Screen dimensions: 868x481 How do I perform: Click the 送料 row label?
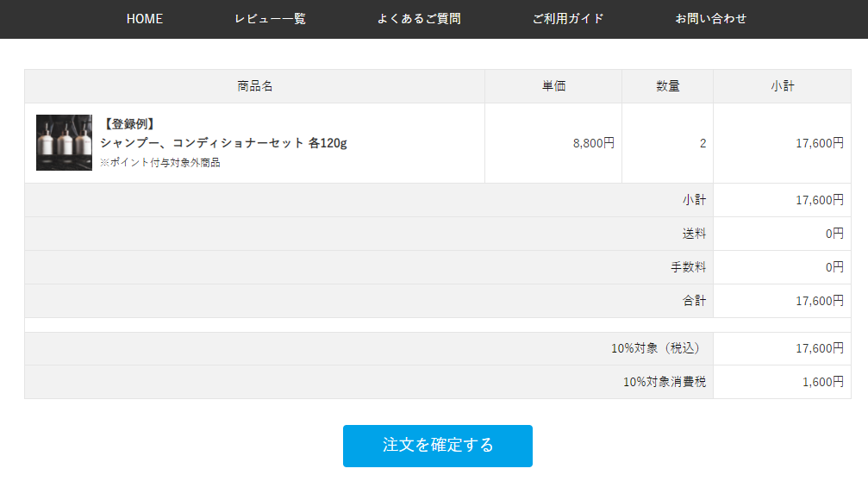694,234
